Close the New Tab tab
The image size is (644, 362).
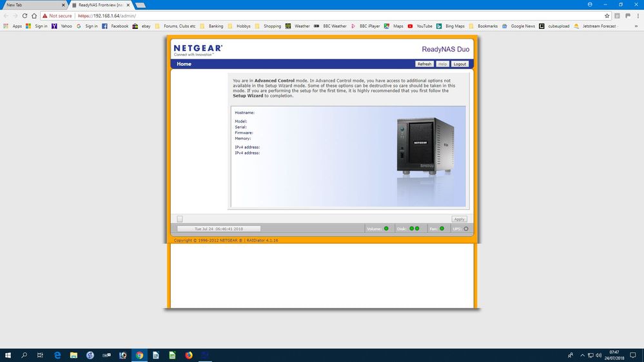tap(63, 5)
